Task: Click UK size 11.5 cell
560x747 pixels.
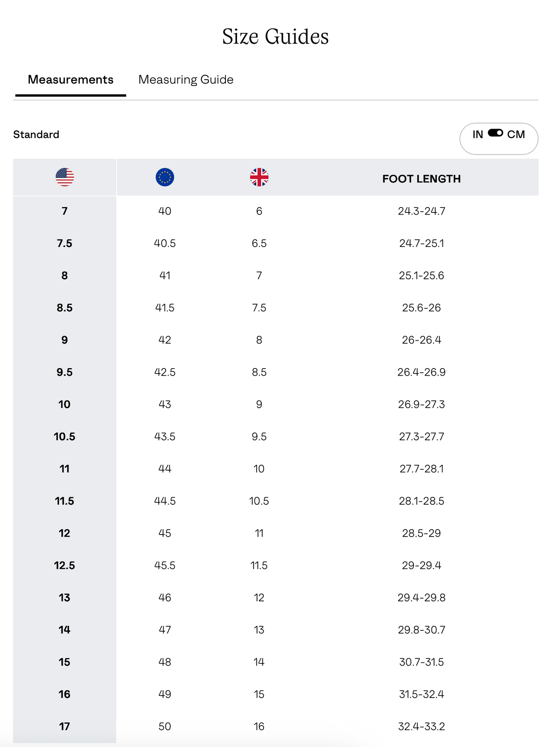Action: (x=259, y=566)
